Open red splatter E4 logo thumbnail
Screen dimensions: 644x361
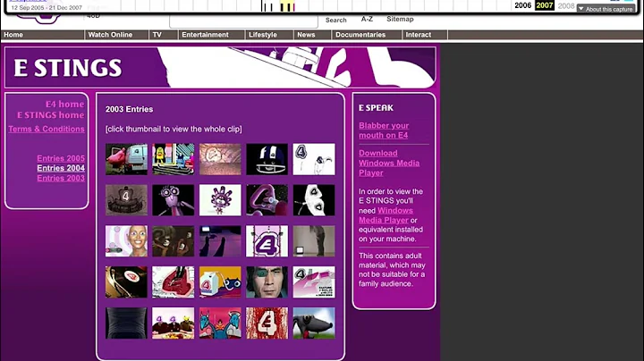click(267, 323)
